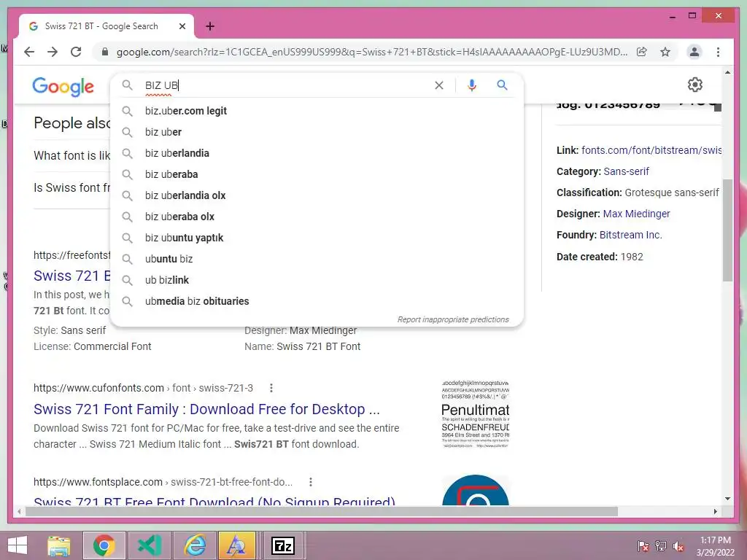The height and width of the screenshot is (560, 747).
Task: Choose suggestion biz uberlandia
Action: tap(317, 153)
